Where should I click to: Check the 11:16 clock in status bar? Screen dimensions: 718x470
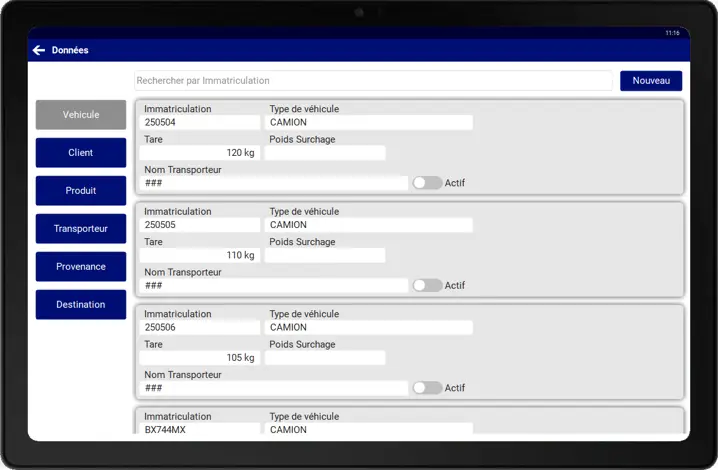(672, 33)
